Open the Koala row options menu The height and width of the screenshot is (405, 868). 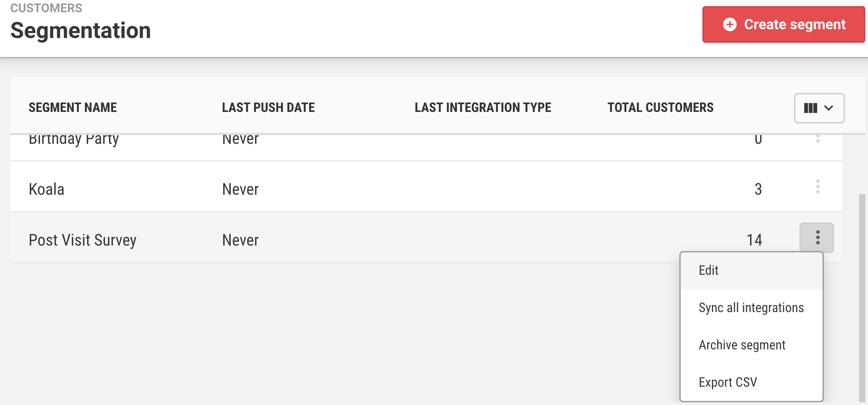[818, 187]
